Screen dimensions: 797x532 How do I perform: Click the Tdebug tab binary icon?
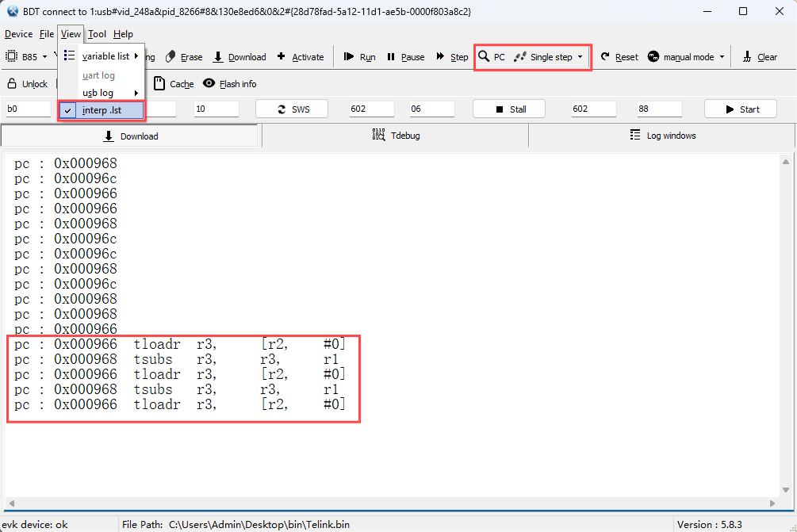point(379,135)
